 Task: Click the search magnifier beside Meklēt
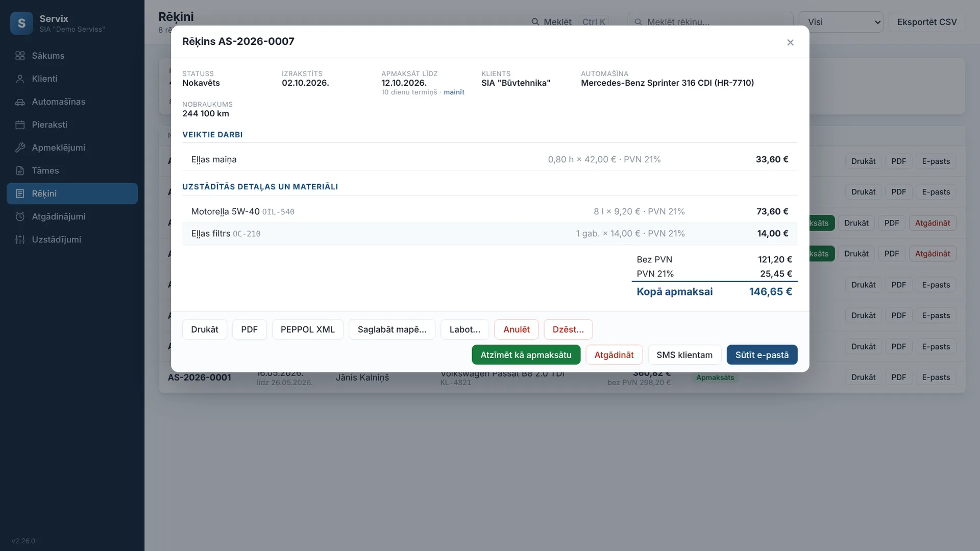(535, 22)
